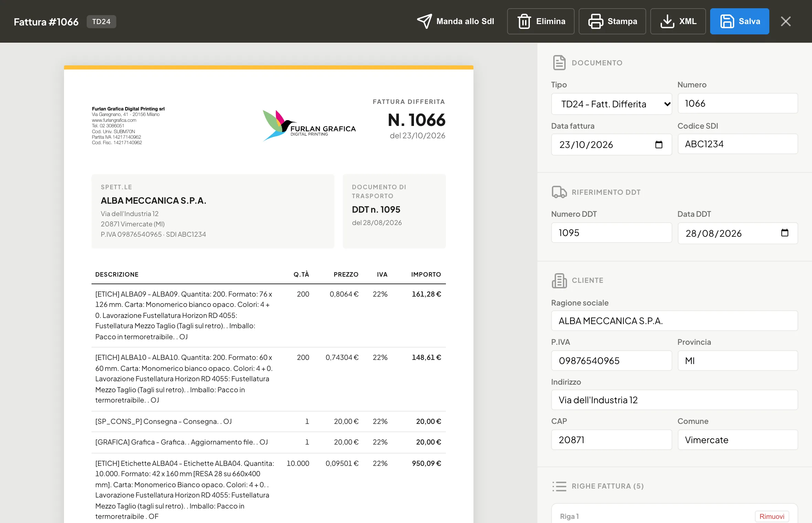Image resolution: width=812 pixels, height=523 pixels.
Task: Click the Manda allo SdI paper plane icon
Action: coord(424,21)
